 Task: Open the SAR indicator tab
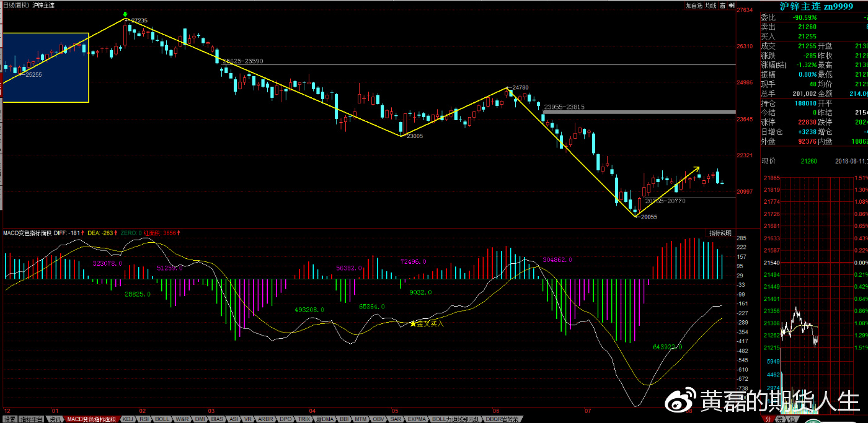[396, 419]
